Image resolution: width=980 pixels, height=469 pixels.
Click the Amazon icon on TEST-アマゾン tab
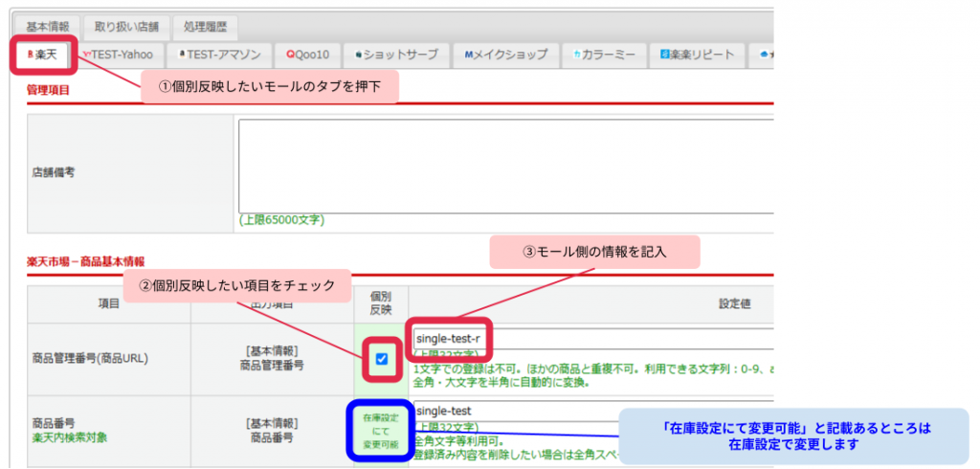pyautogui.click(x=182, y=55)
